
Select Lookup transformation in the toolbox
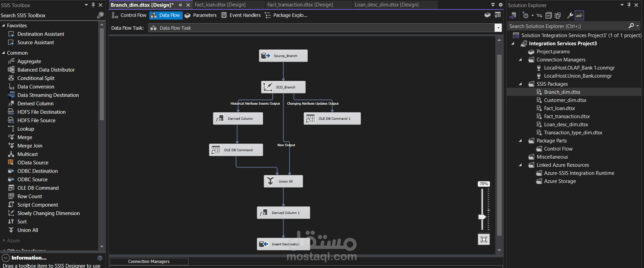26,129
